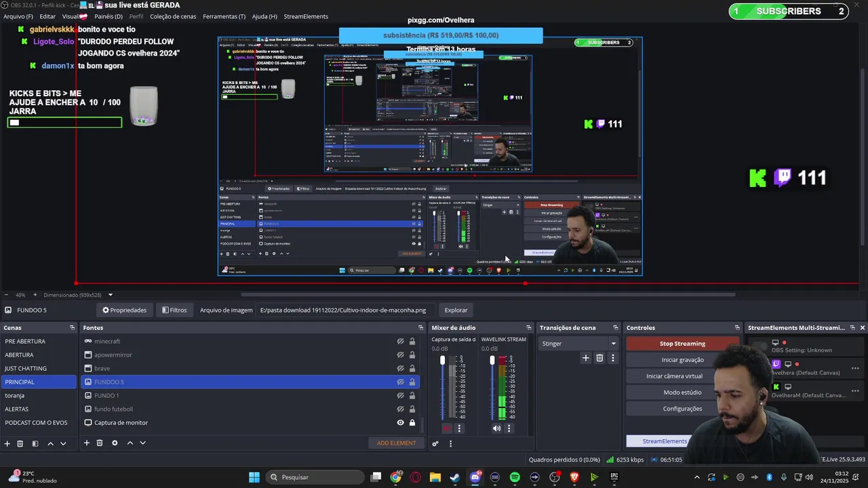Screen dimensions: 868x488
Task: Click ADD ELEMENT button
Action: pos(397,443)
